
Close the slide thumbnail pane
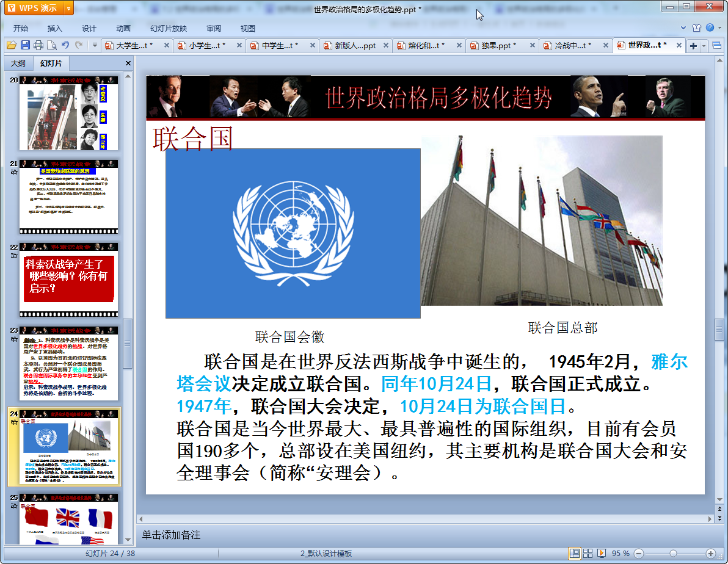(128, 63)
